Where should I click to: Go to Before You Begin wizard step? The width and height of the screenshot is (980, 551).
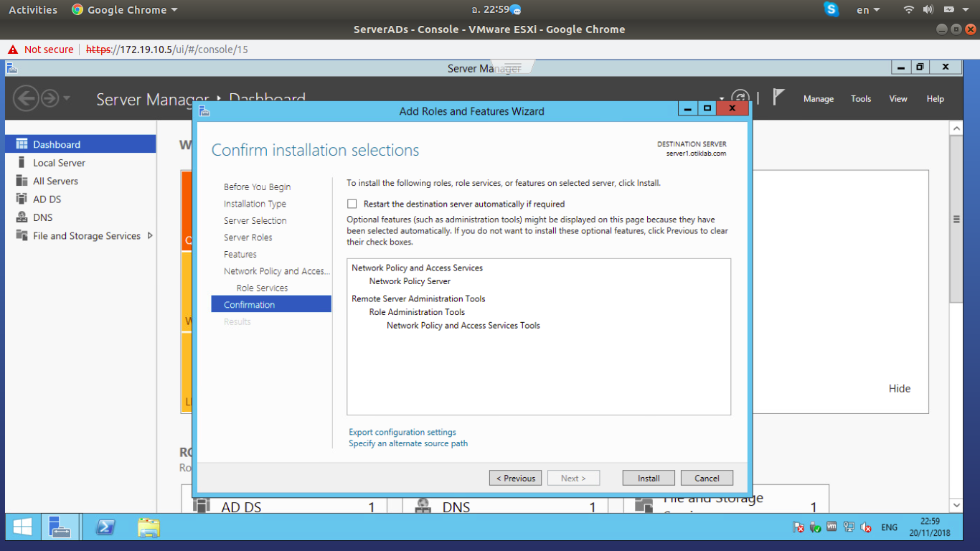pos(257,187)
